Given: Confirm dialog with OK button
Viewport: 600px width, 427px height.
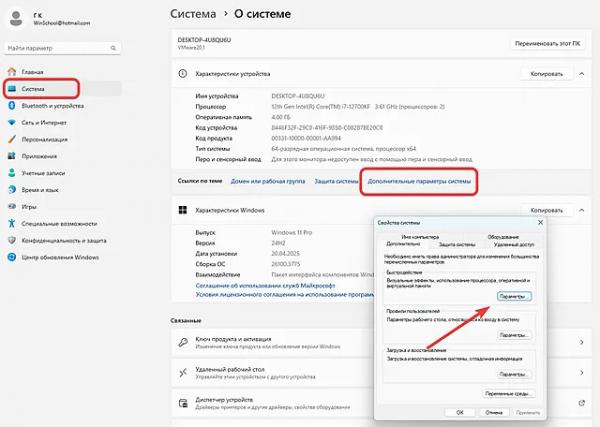Looking at the screenshot, I should pos(460,412).
